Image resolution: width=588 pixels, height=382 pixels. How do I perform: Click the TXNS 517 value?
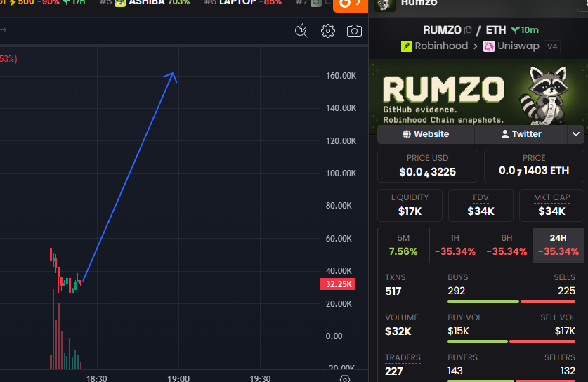[393, 291]
